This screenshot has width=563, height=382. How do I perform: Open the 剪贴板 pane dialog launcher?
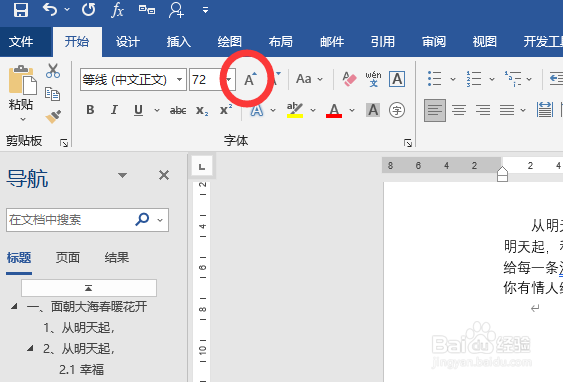64,143
